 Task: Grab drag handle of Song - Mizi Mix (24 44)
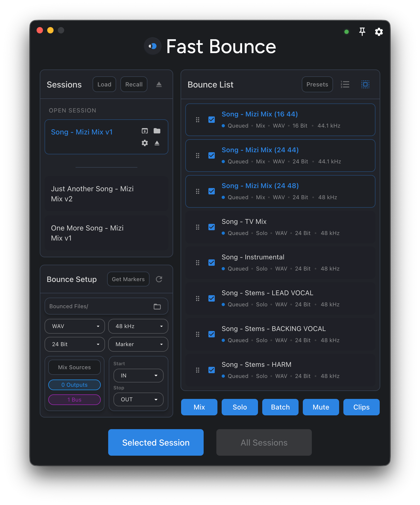point(198,155)
